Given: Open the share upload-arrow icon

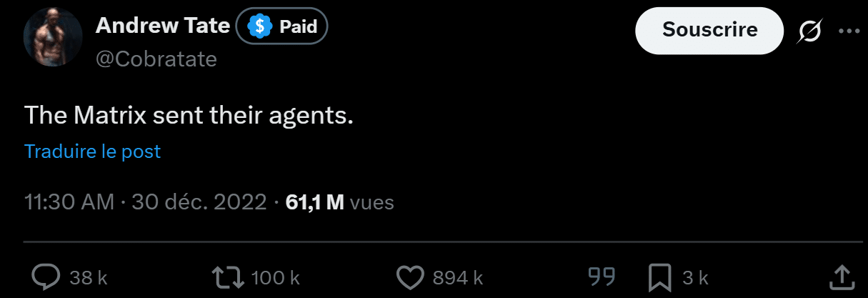Looking at the screenshot, I should point(842,277).
